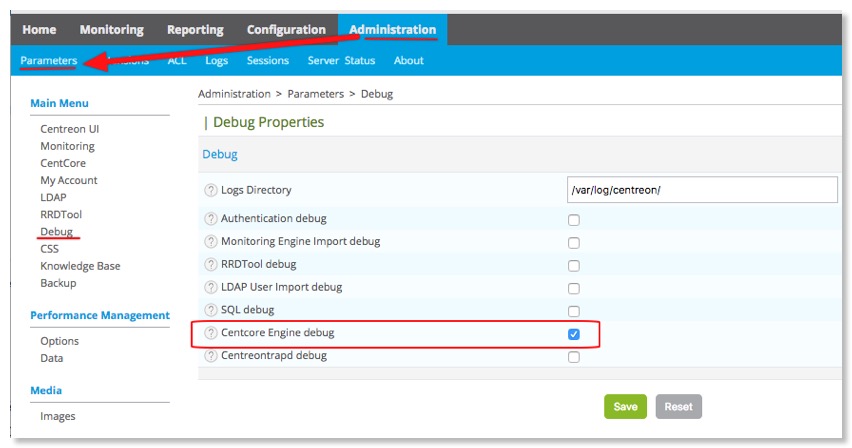The width and height of the screenshot is (852, 448).
Task: Click help icon beside Centreontrapd debug
Action: 211,356
